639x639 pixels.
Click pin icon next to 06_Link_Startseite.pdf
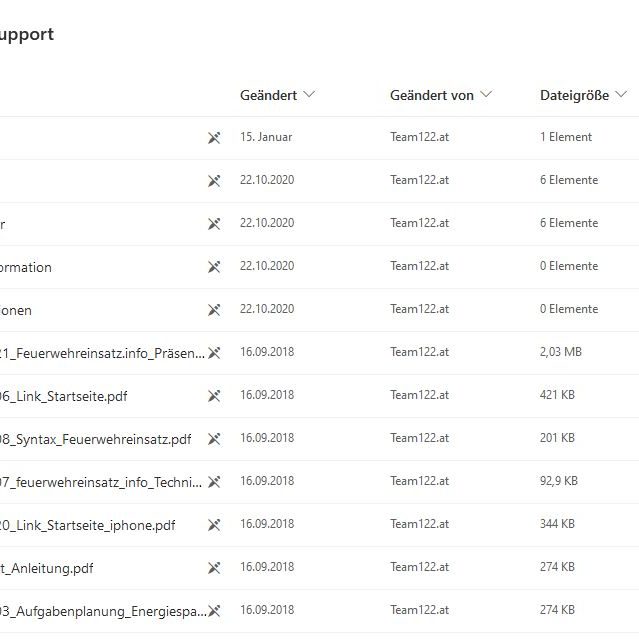[x=214, y=396]
